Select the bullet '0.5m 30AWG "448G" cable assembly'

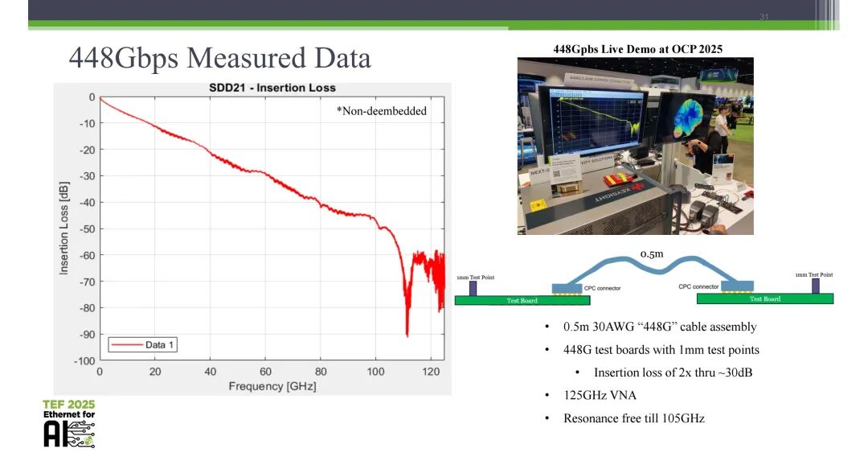coord(660,327)
